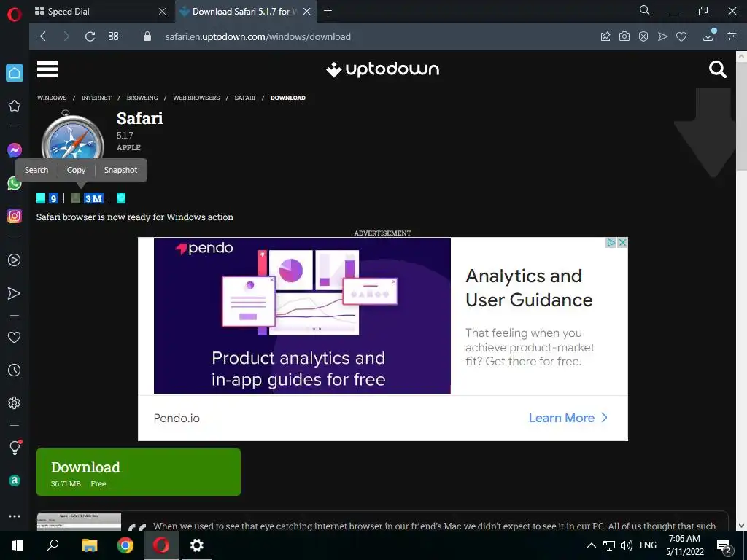Choose Snapshot in selection popup
The image size is (747, 560).
[x=120, y=170]
